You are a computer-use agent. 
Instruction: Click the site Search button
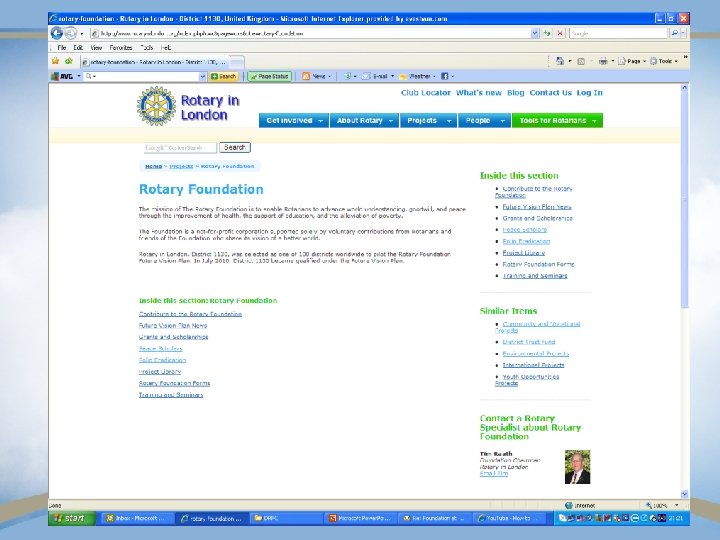(235, 147)
